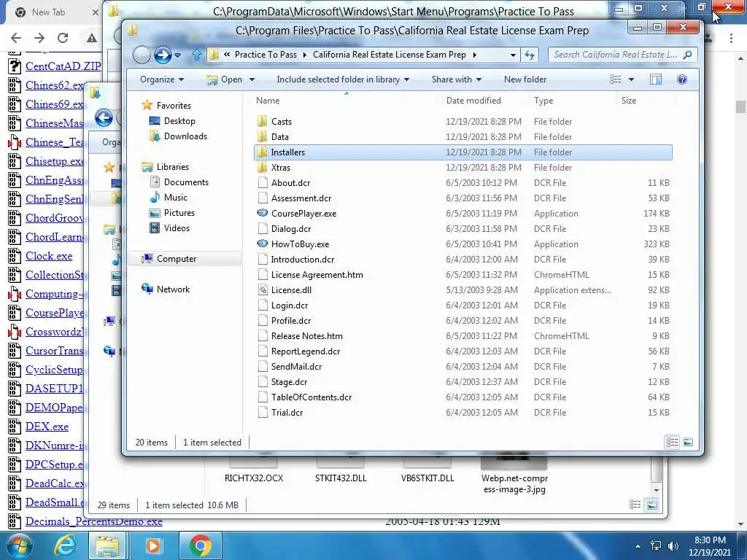Open the Share with dropdown
747x560 pixels.
pos(457,79)
